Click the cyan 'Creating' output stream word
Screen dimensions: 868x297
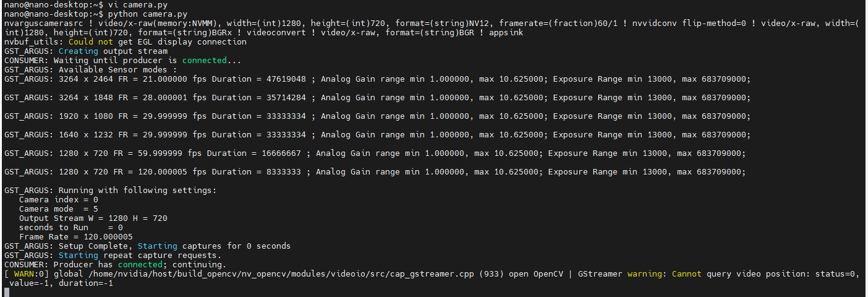pyautogui.click(x=79, y=51)
